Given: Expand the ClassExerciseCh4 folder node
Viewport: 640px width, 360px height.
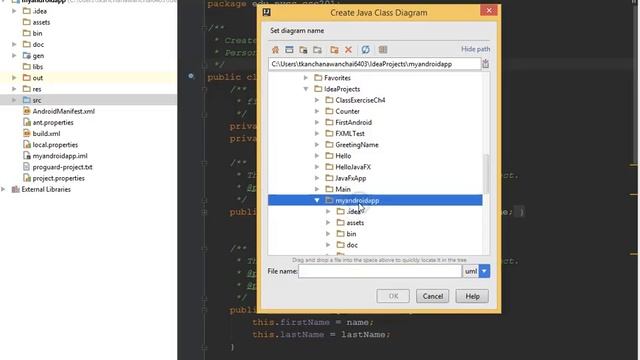Looking at the screenshot, I should [x=317, y=100].
